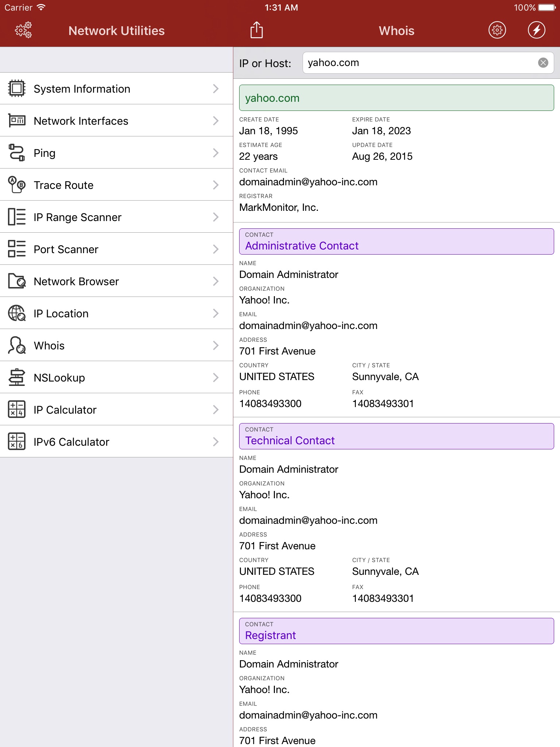Select the Port Scanner menu label
The image size is (560, 747).
(66, 249)
